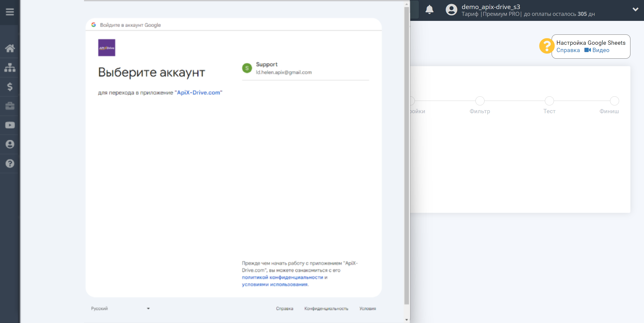Open политикой конфиденциальности link

tap(283, 277)
